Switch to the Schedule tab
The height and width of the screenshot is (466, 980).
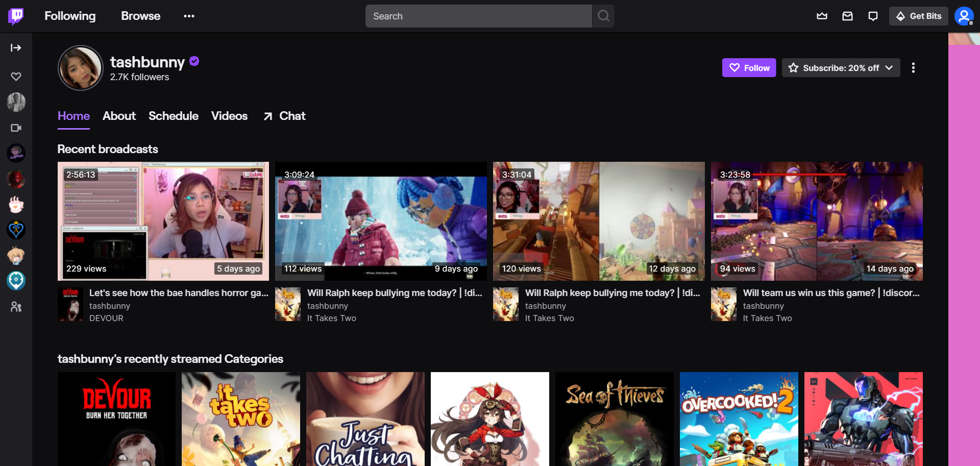click(x=174, y=116)
